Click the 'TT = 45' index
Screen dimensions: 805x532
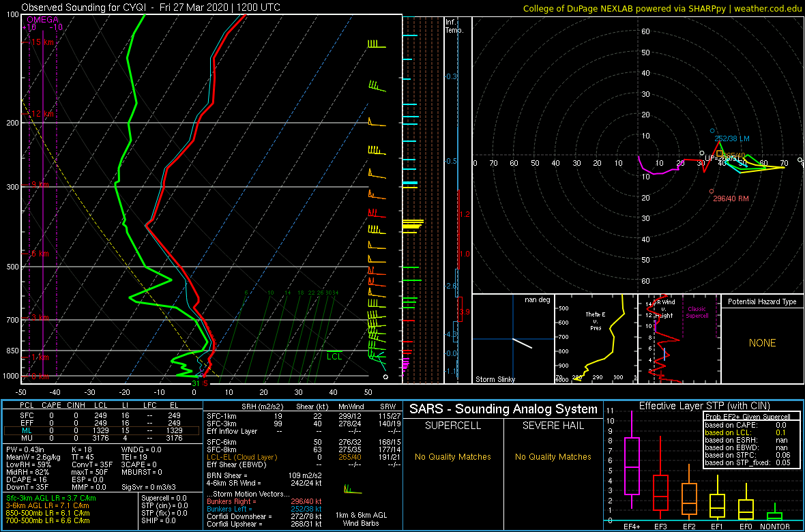click(x=85, y=458)
